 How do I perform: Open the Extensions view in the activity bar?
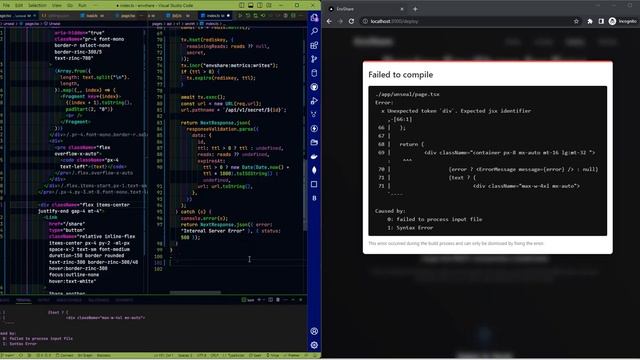314,45
